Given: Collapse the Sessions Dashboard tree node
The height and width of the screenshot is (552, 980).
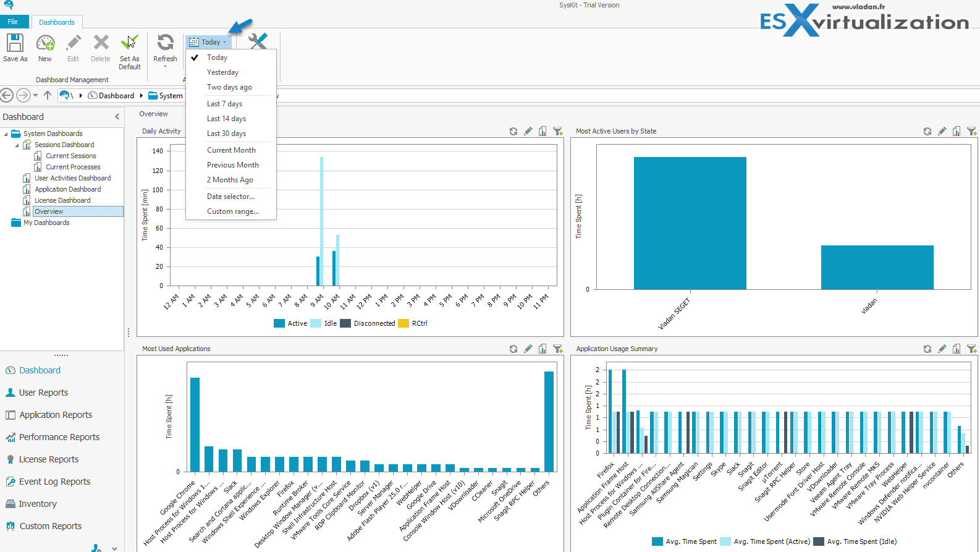Looking at the screenshot, I should [x=17, y=145].
